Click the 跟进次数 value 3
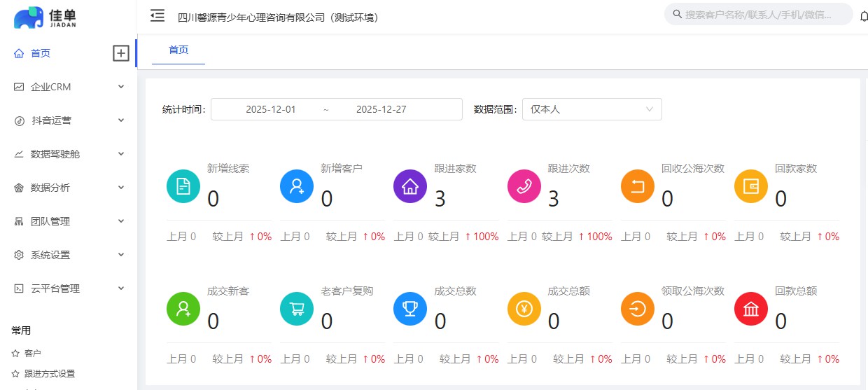The image size is (868, 390). [553, 200]
